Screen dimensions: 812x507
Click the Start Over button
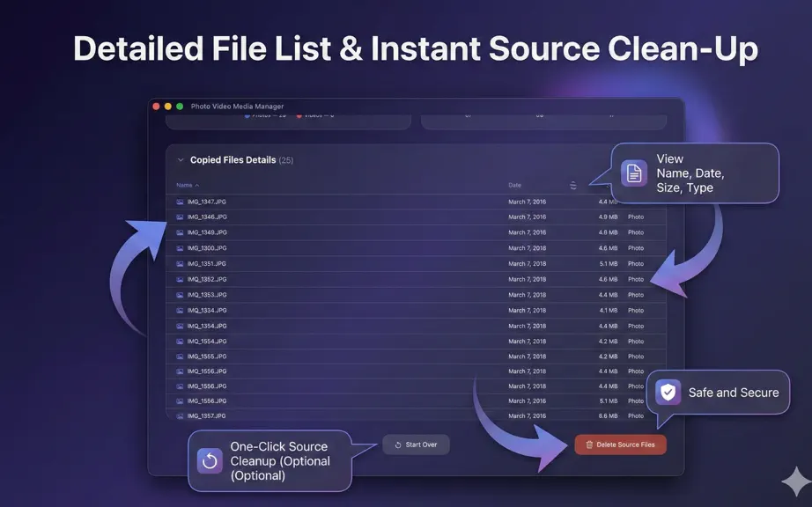[416, 445]
